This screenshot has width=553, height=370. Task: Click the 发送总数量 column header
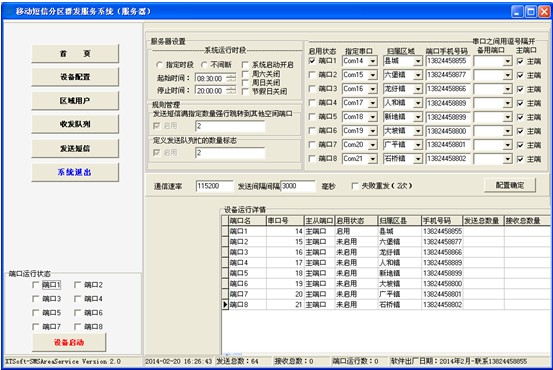click(x=483, y=221)
